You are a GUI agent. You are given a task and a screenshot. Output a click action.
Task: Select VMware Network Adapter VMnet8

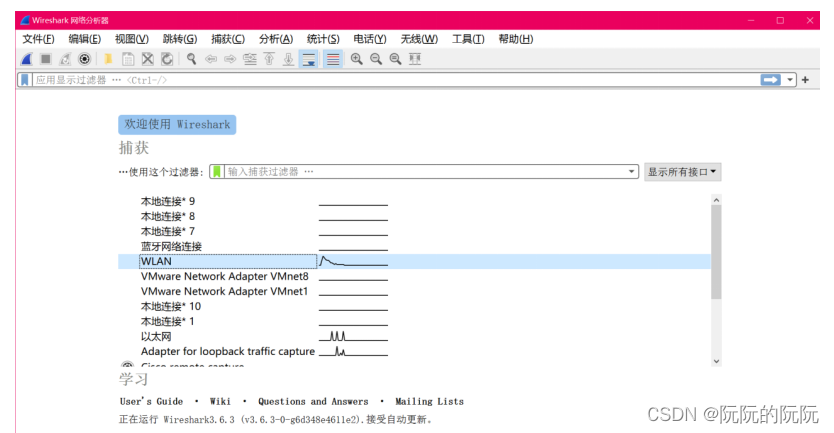[x=224, y=276]
